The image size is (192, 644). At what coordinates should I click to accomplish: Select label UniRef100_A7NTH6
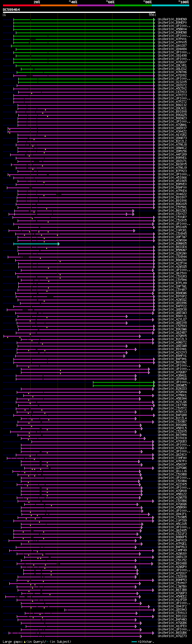(172, 72)
